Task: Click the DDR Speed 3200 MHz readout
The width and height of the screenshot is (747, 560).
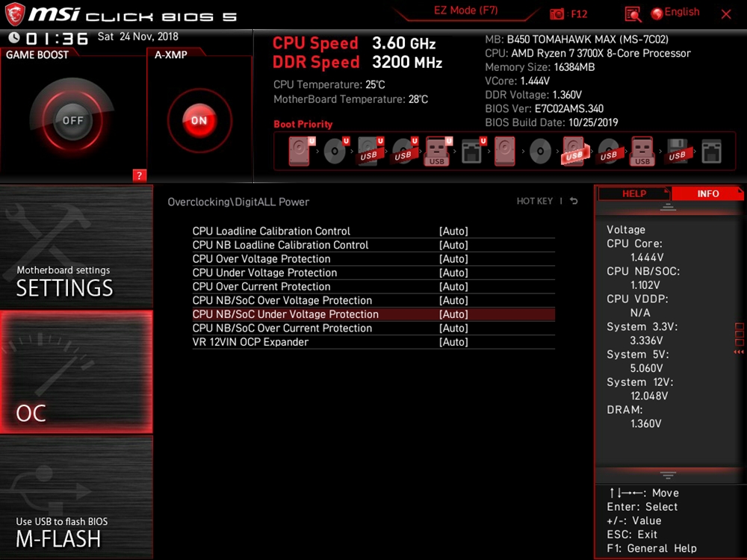Action: click(357, 63)
